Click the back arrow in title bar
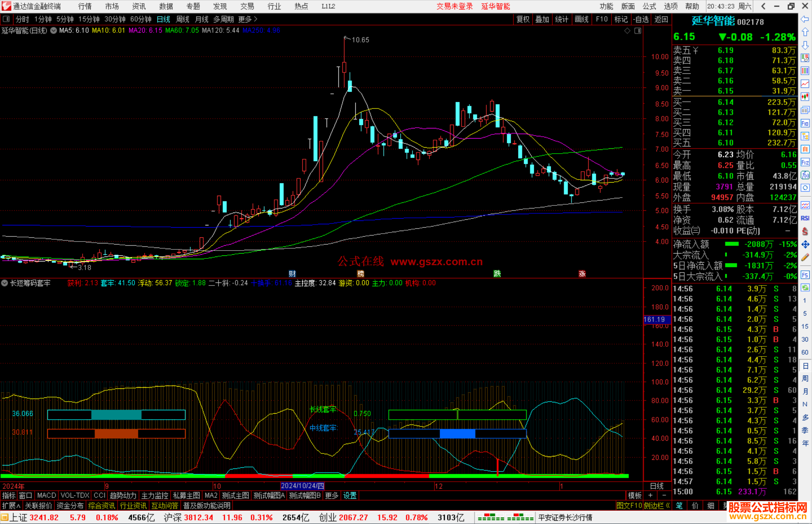The width and height of the screenshot is (812, 524). [763, 6]
